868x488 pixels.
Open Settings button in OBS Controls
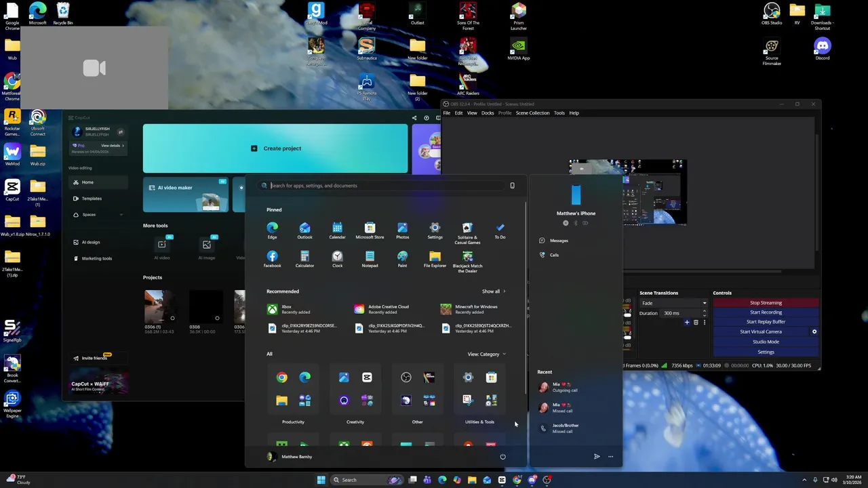point(766,352)
